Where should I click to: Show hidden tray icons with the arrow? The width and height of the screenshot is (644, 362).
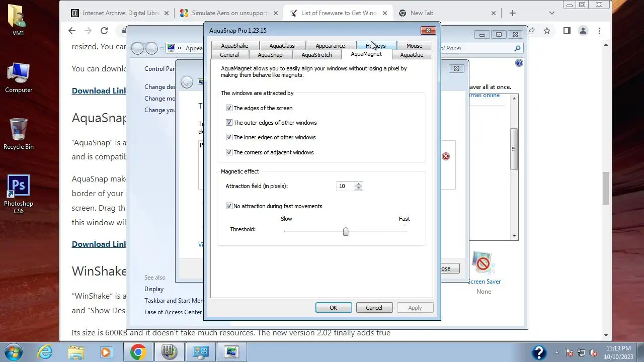point(556,352)
